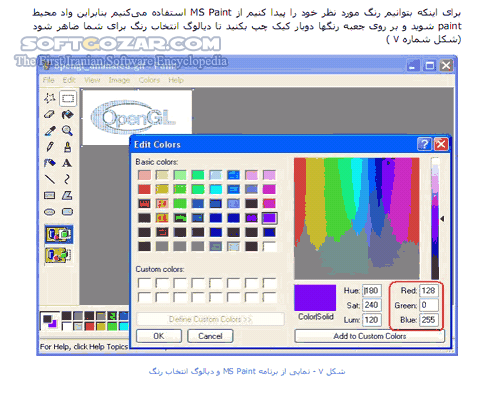Select the Curve tool
The width and height of the screenshot is (500, 400).
pyautogui.click(x=67, y=179)
